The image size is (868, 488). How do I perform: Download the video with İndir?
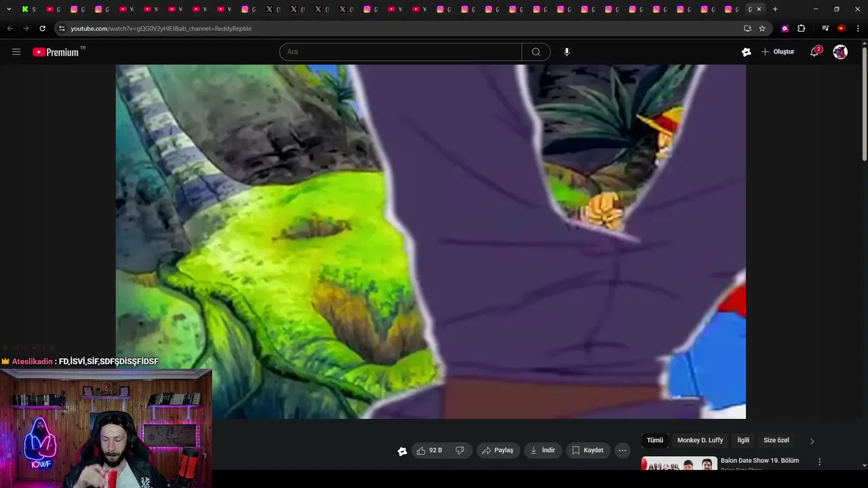(x=542, y=450)
